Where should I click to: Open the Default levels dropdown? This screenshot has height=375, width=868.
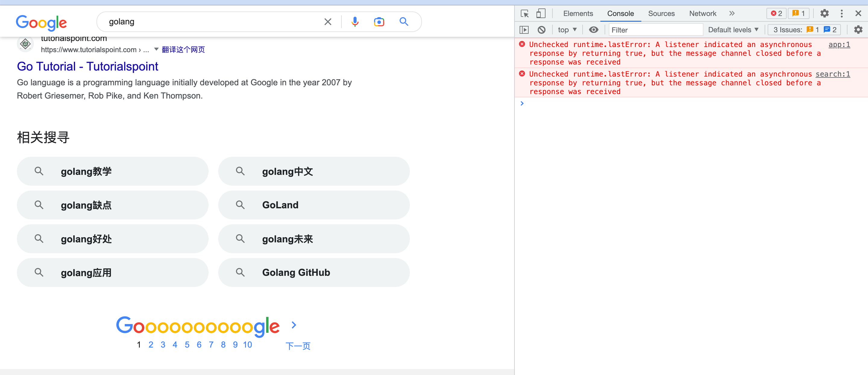(x=733, y=30)
